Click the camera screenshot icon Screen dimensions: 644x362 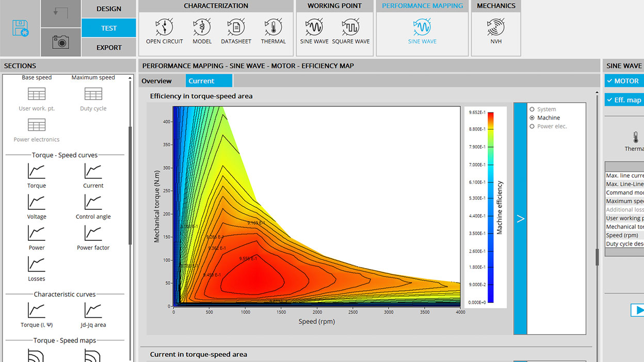[x=60, y=42]
